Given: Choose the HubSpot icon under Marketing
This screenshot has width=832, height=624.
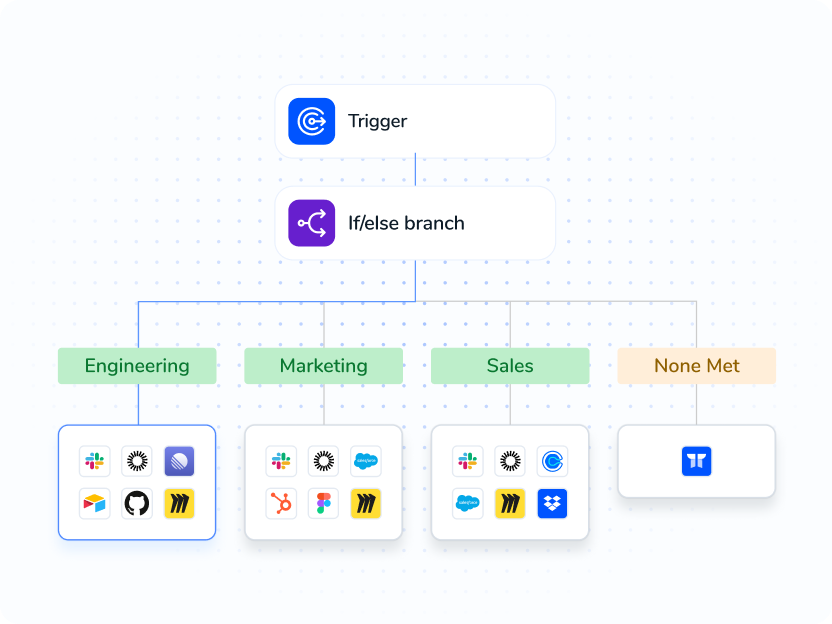Looking at the screenshot, I should (x=281, y=503).
